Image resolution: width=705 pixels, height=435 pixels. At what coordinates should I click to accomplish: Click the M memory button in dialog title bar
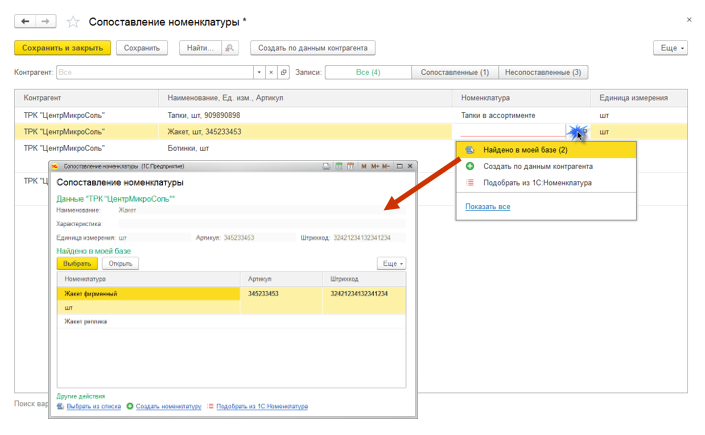click(x=364, y=166)
